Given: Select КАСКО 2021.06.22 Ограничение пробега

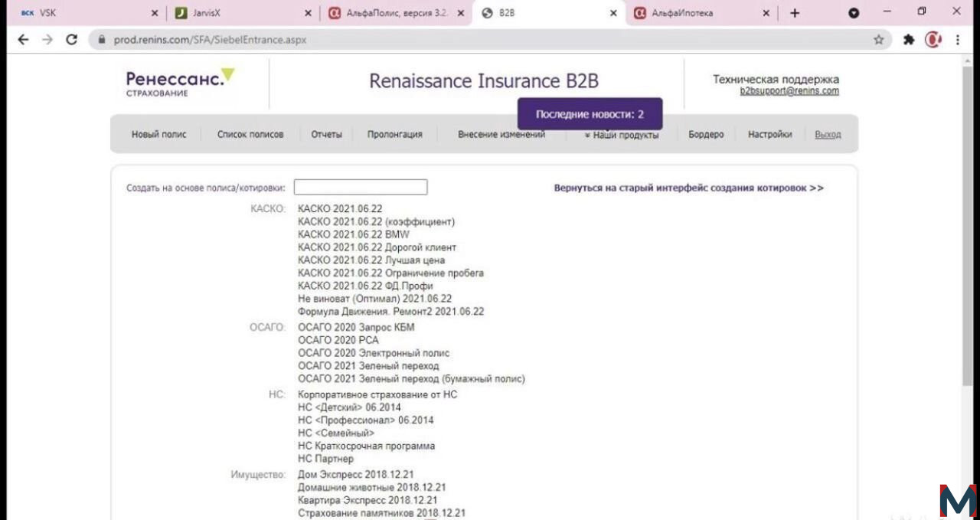Looking at the screenshot, I should [390, 273].
